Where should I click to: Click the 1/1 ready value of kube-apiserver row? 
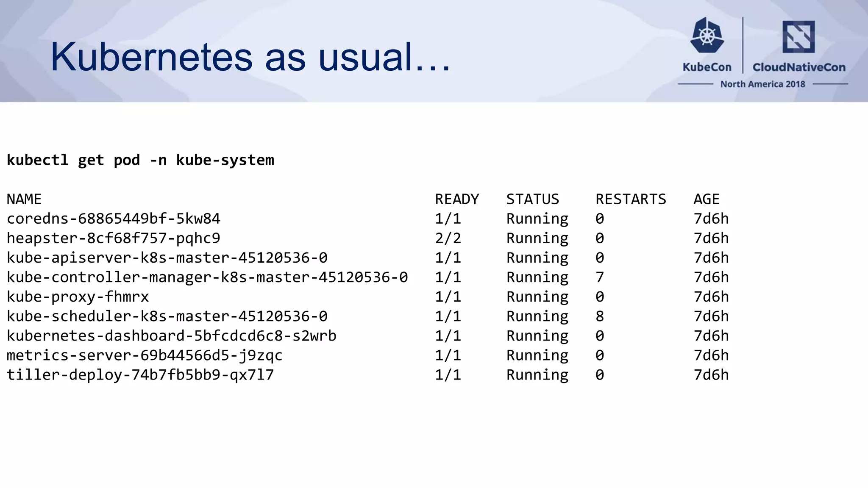pyautogui.click(x=448, y=258)
